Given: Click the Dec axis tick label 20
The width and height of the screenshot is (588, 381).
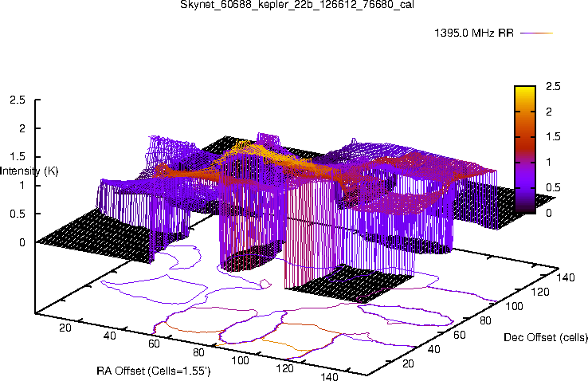Looking at the screenshot, I should 409,363.
